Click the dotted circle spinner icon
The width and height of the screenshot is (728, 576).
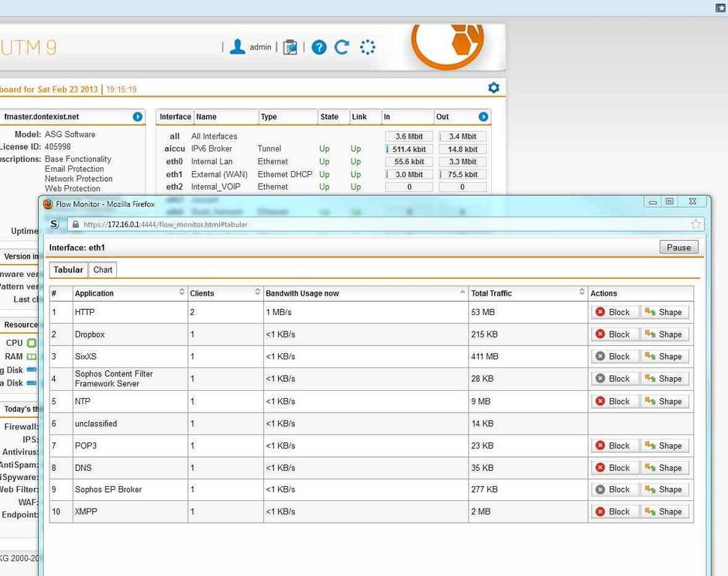(x=367, y=47)
